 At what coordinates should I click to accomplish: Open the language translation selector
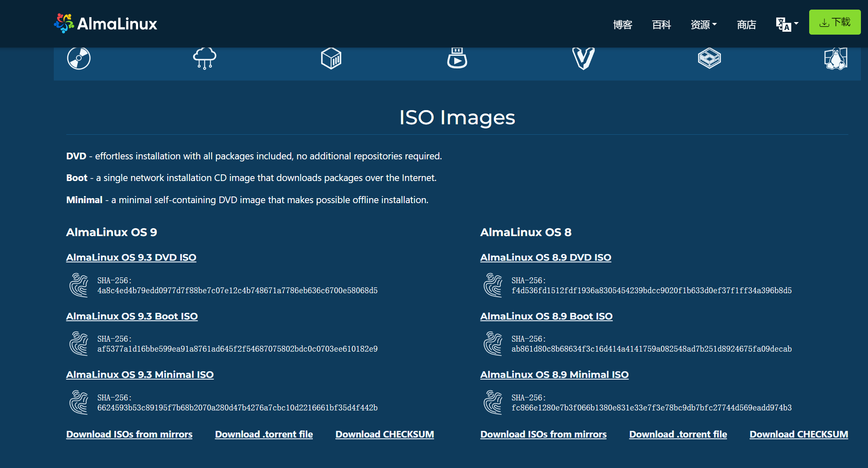pos(787,24)
